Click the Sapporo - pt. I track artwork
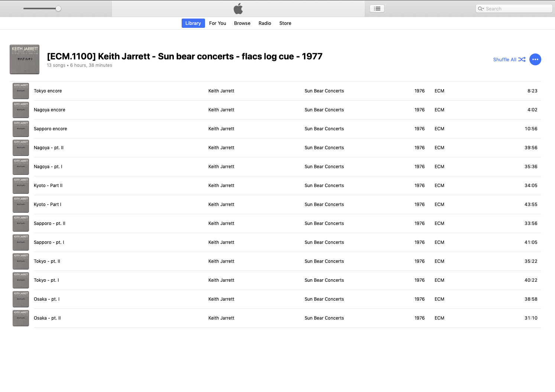This screenshot has width=555, height=392. coord(21,242)
